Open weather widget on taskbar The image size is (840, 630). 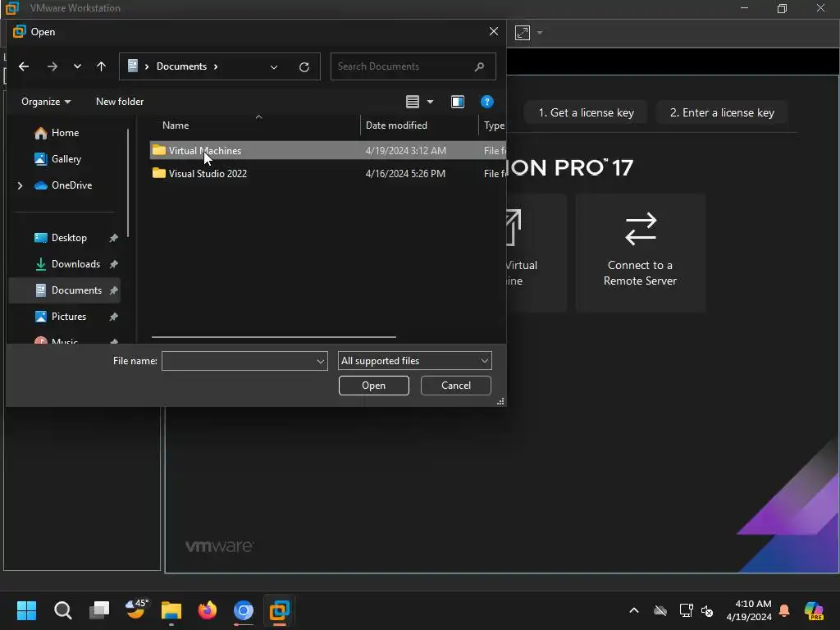click(135, 609)
